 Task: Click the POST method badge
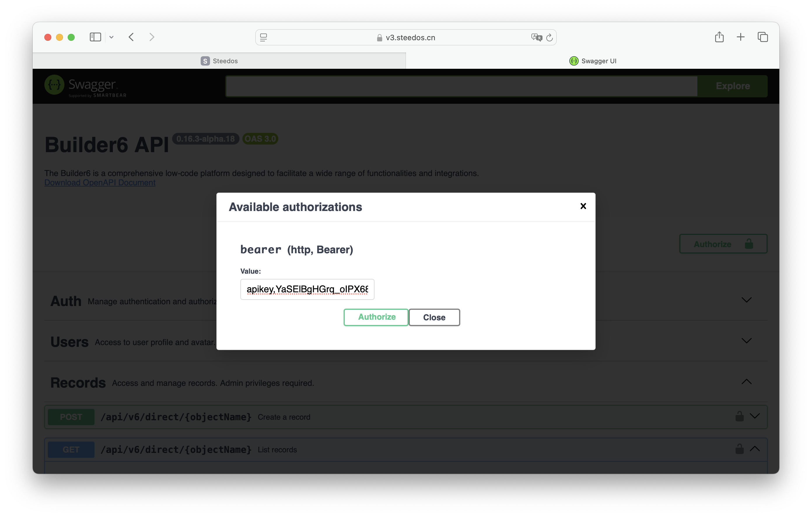(71, 417)
